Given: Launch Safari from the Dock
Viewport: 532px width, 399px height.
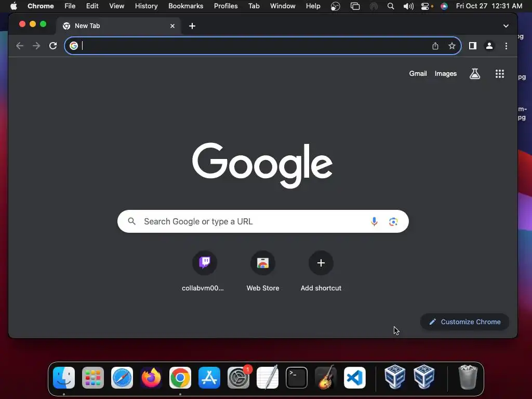Looking at the screenshot, I should (122, 378).
